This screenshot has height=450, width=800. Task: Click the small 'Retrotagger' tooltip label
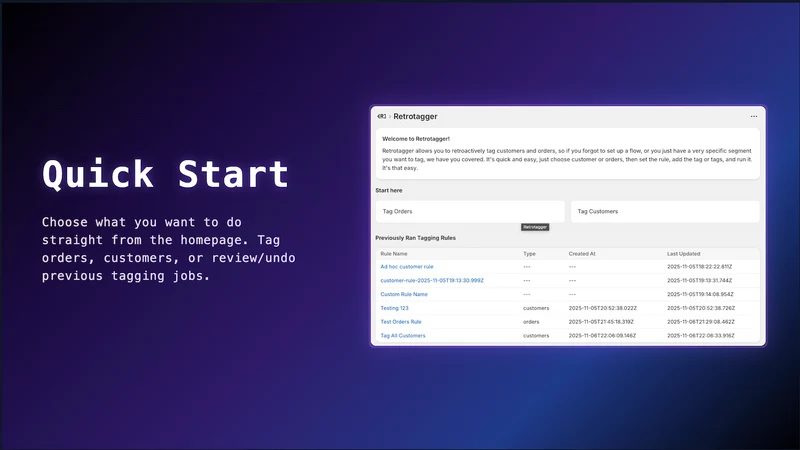coord(535,227)
